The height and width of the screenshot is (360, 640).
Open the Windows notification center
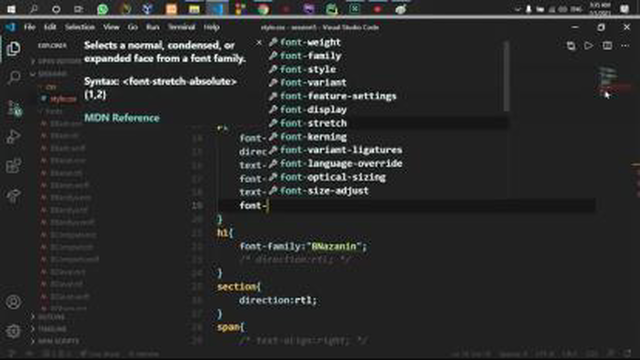tap(624, 9)
